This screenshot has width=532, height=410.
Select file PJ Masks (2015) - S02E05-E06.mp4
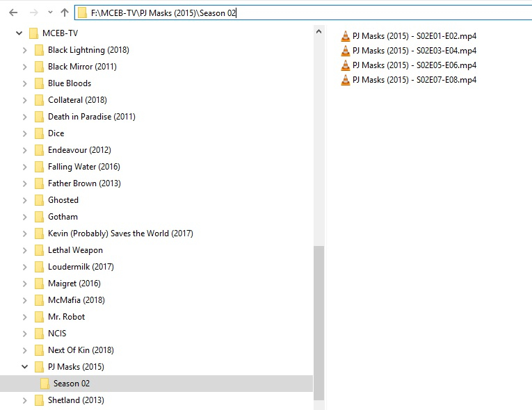pos(414,65)
